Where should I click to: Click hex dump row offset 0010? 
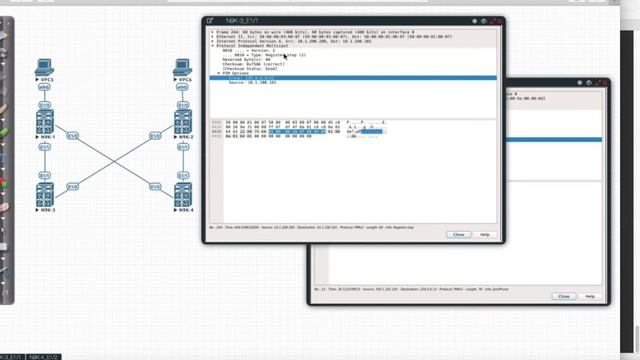coord(216,127)
